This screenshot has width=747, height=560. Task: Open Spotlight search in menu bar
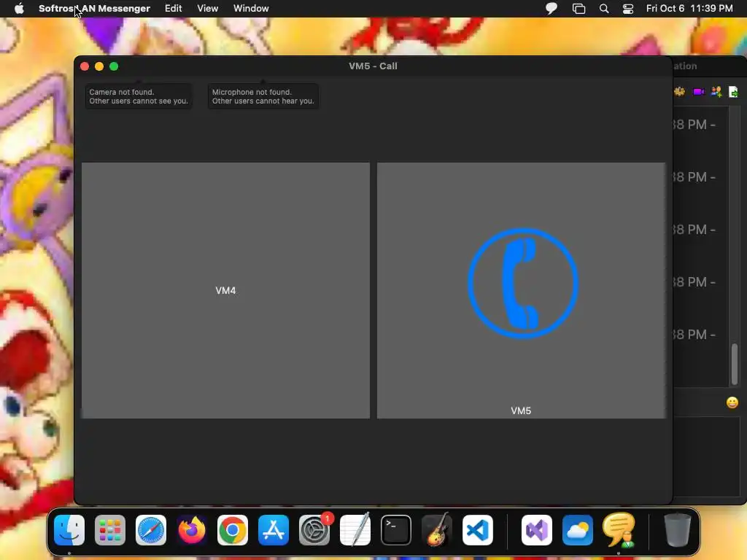[604, 9]
